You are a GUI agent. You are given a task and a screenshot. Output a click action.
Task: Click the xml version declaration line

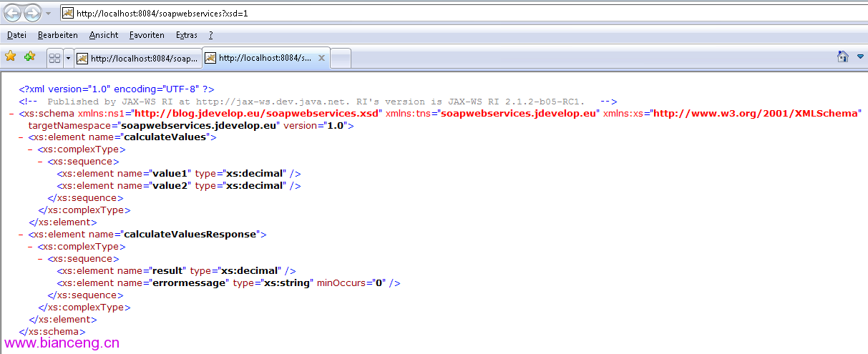pyautogui.click(x=117, y=89)
